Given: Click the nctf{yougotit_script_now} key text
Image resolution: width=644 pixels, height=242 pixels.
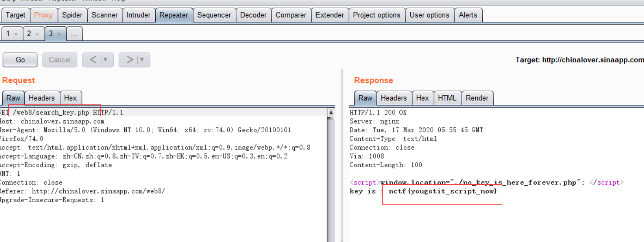Looking at the screenshot, I should (443, 191).
